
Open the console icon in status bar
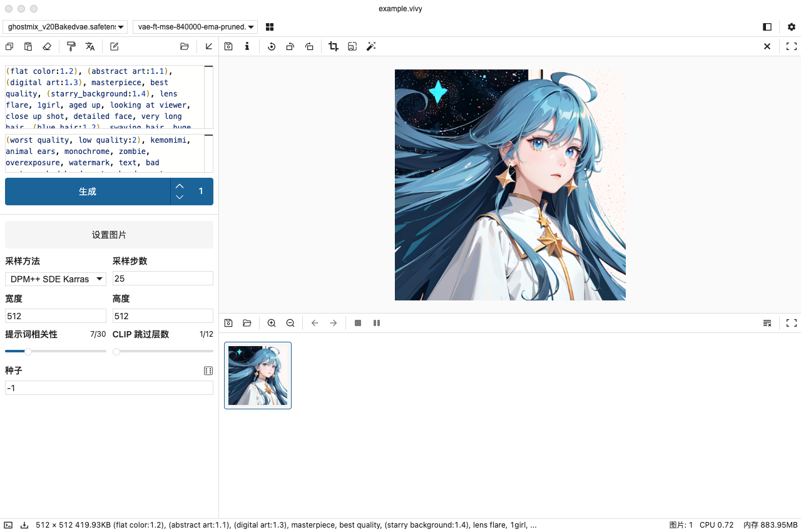[x=8, y=525]
